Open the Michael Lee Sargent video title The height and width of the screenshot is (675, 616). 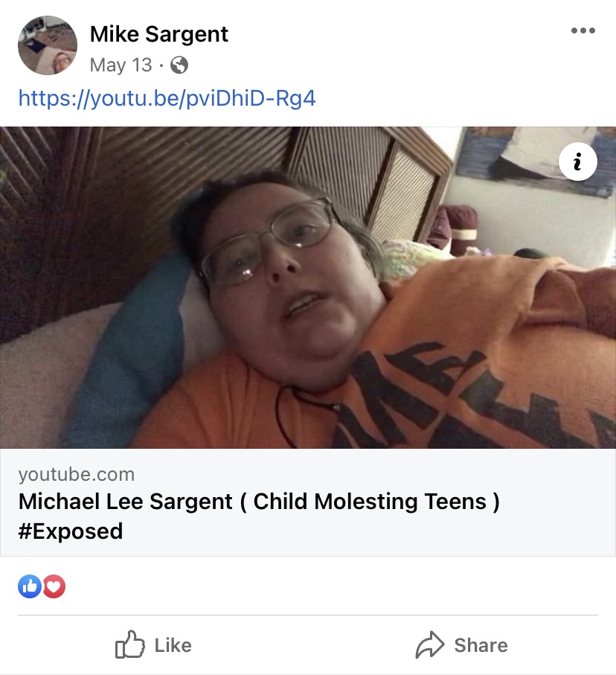tap(259, 516)
